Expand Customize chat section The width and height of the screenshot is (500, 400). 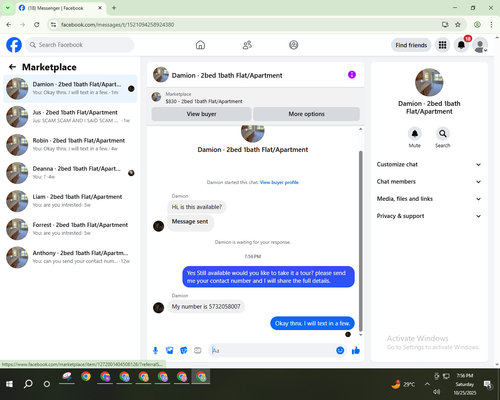click(x=429, y=164)
